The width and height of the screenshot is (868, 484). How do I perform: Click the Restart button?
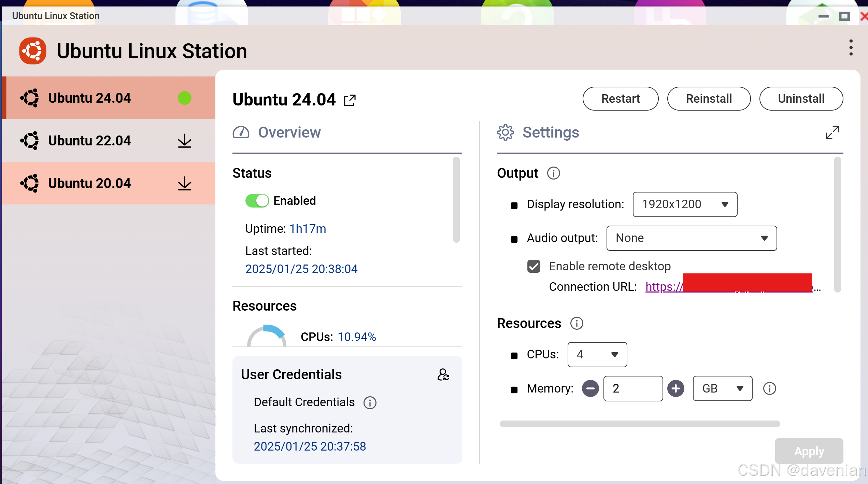(x=620, y=99)
